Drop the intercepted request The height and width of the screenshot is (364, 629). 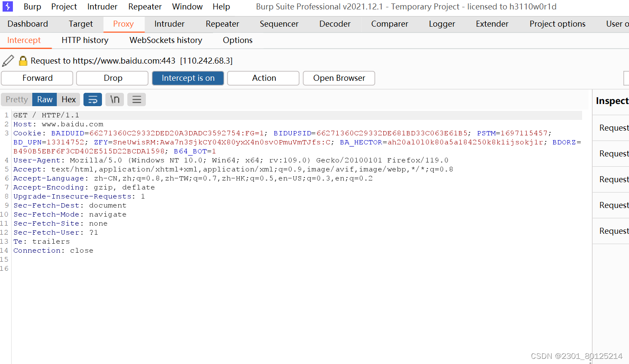tap(113, 78)
